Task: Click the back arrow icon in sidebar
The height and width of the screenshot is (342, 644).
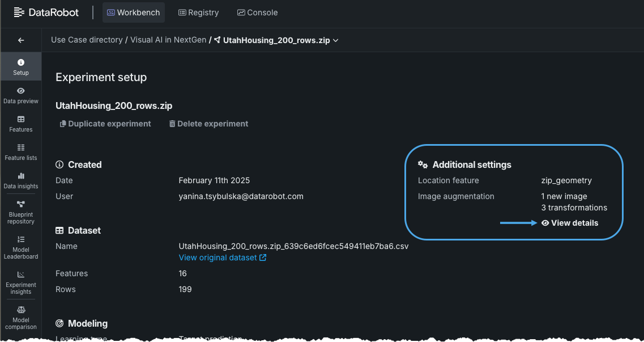Action: click(21, 40)
